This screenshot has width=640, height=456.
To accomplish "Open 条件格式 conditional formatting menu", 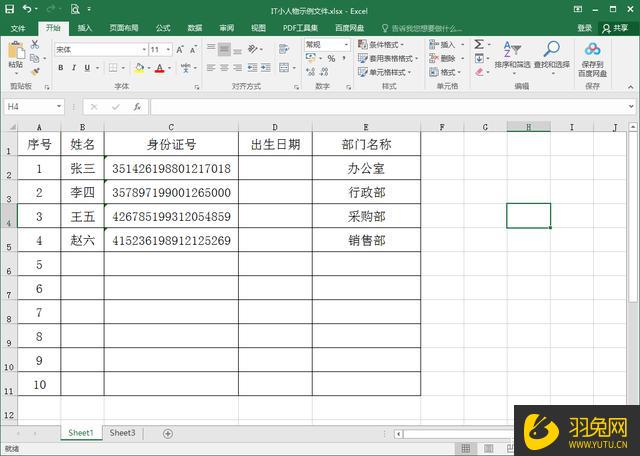I will [x=381, y=44].
